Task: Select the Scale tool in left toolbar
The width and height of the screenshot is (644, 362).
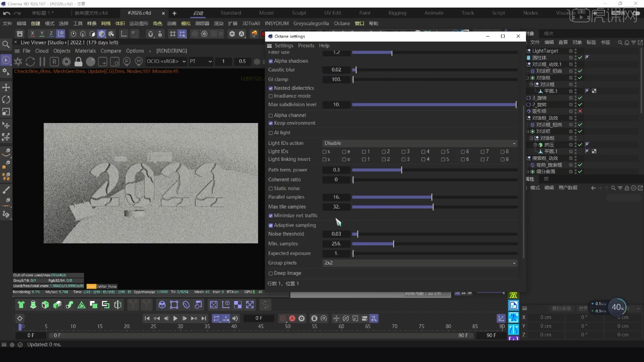Action: click(6, 112)
